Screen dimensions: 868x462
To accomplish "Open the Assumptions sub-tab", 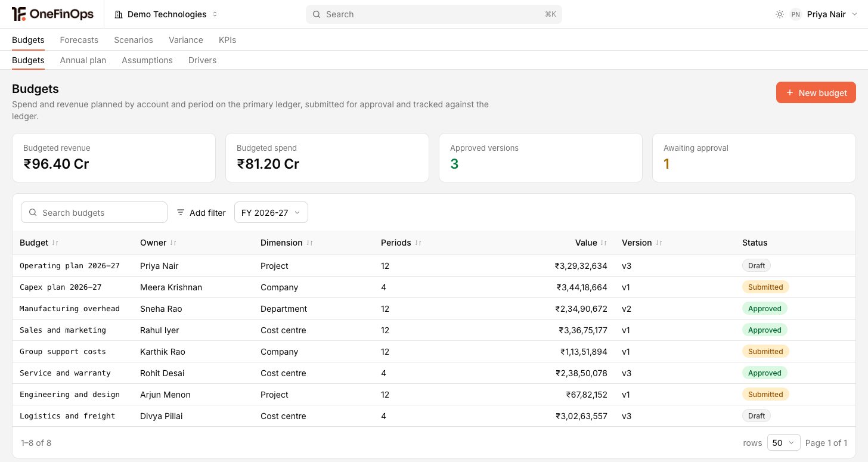I will tap(147, 60).
